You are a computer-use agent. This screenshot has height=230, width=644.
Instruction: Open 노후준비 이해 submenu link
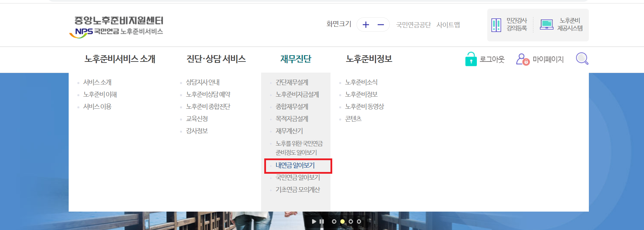[x=100, y=95]
